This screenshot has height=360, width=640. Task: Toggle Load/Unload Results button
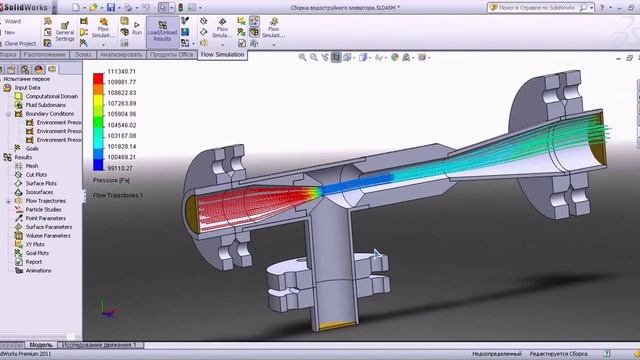[162, 32]
